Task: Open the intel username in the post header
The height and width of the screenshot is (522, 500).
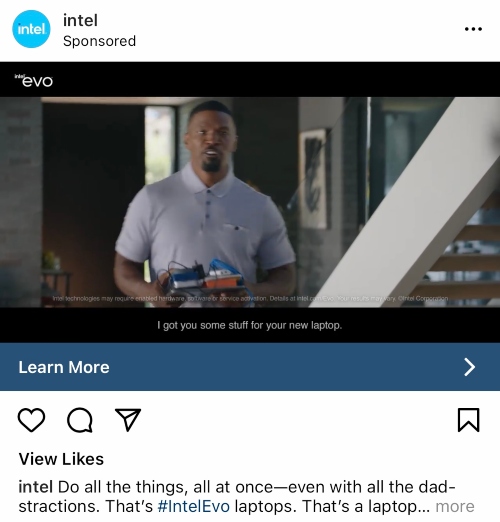Action: click(x=80, y=21)
